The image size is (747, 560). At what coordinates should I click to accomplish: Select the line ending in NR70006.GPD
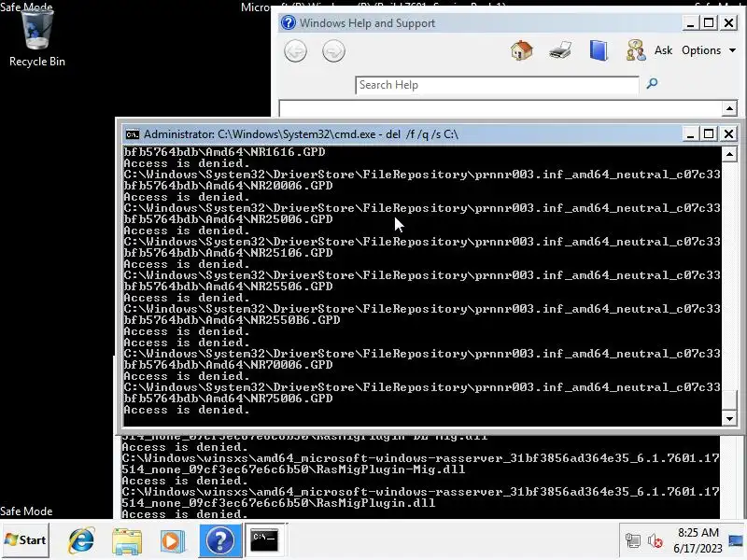(228, 365)
